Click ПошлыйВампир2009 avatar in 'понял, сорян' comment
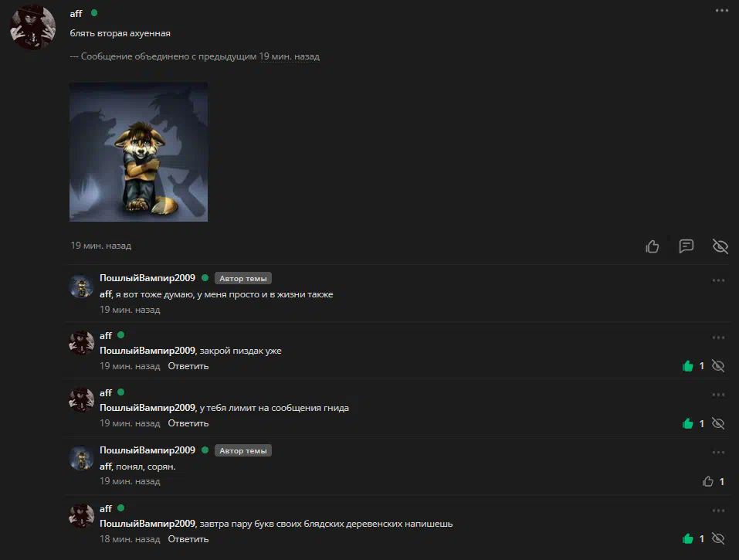 pos(81,458)
